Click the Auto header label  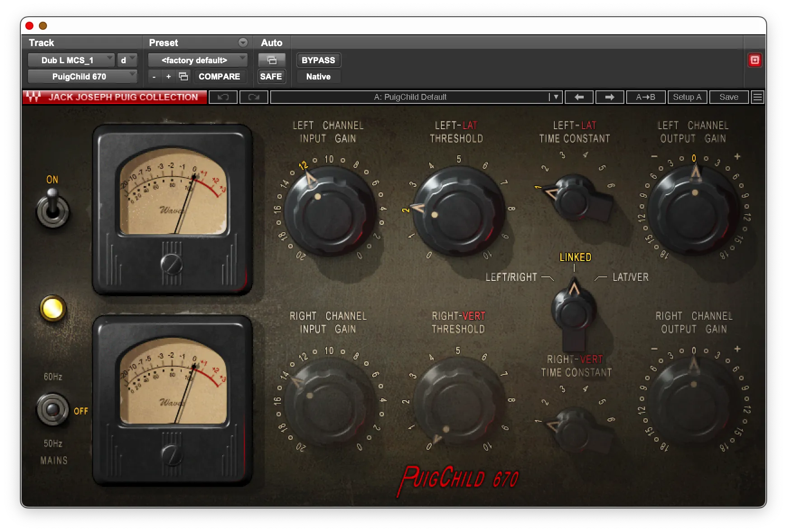pyautogui.click(x=272, y=42)
